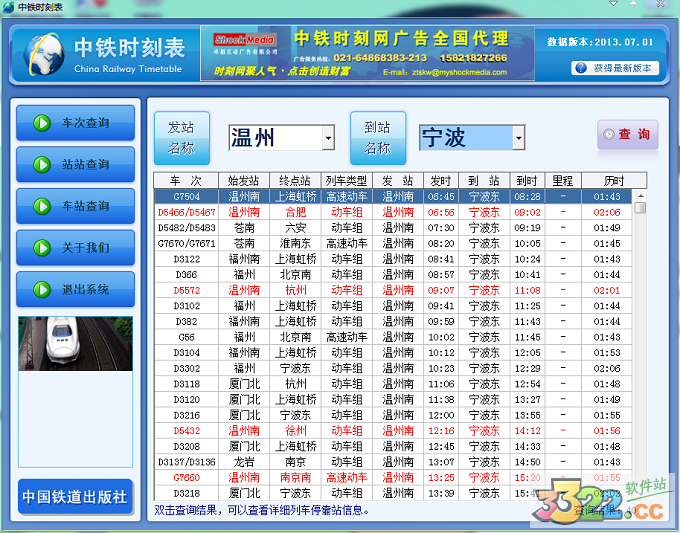Click green play icon beside 关于我们
This screenshot has width=680, height=533.
click(42, 248)
